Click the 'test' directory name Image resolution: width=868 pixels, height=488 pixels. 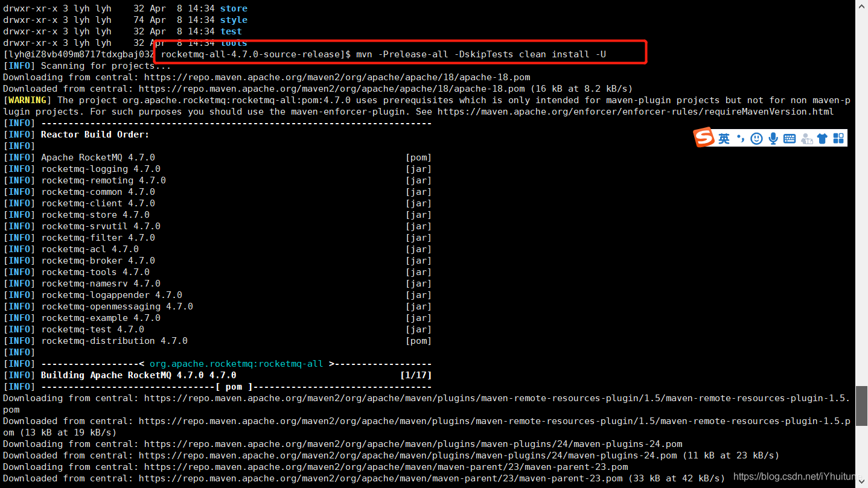click(231, 31)
